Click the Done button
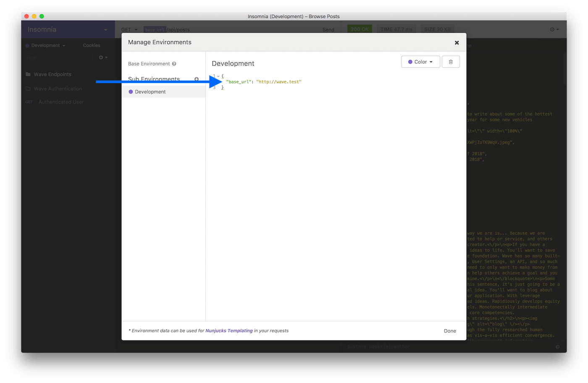The image size is (588, 383). [450, 331]
